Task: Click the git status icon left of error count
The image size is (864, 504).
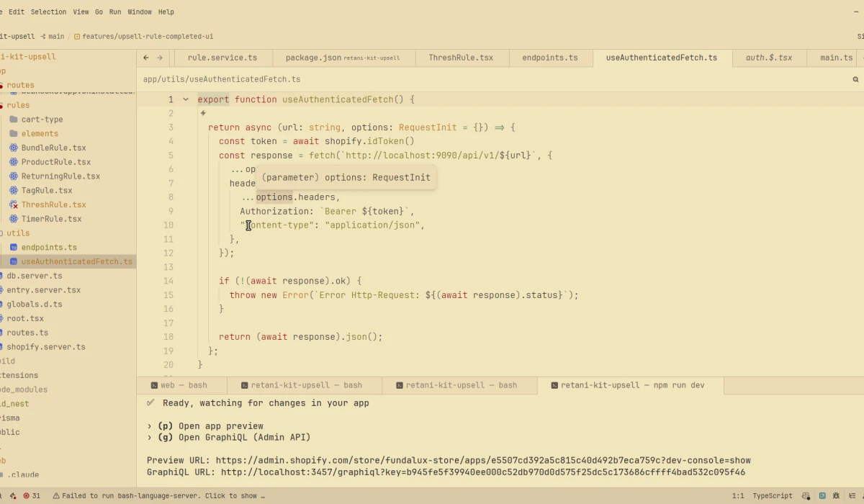Action: coord(13,495)
